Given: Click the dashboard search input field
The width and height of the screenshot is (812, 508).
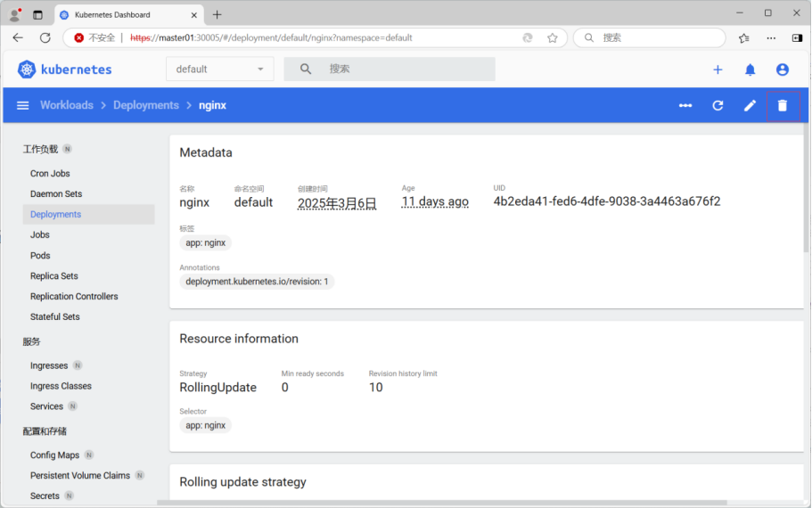Looking at the screenshot, I should click(x=390, y=69).
